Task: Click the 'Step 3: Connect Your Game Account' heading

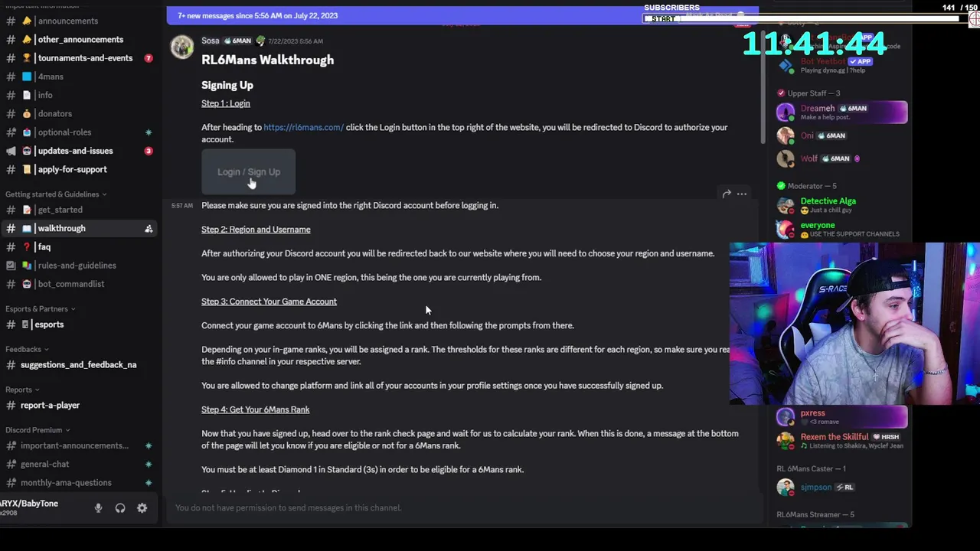Action: click(269, 302)
